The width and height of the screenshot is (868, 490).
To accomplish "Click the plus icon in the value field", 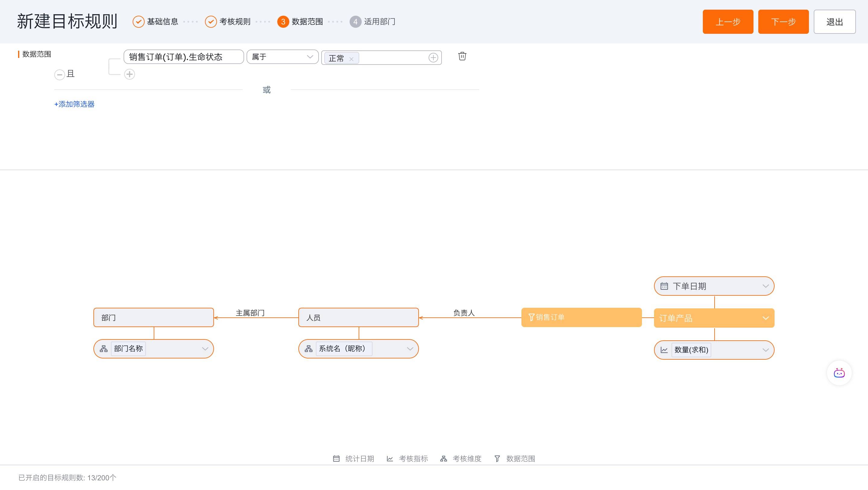I will coord(433,58).
